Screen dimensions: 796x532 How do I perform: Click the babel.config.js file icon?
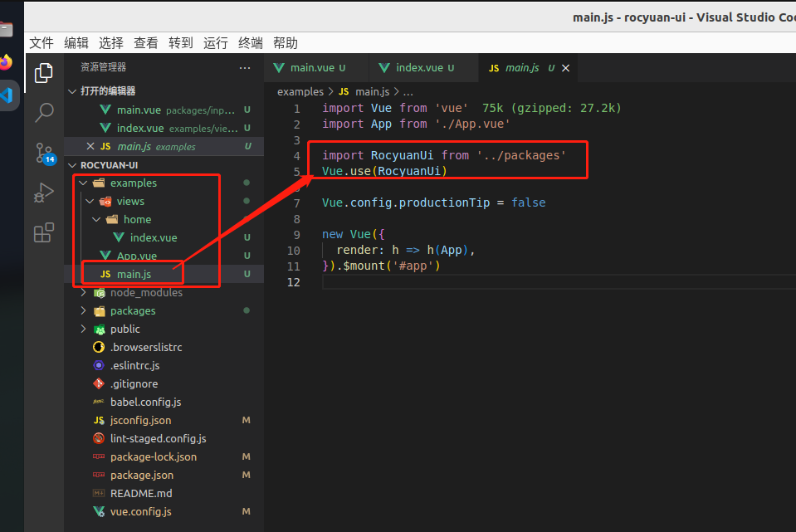(99, 402)
